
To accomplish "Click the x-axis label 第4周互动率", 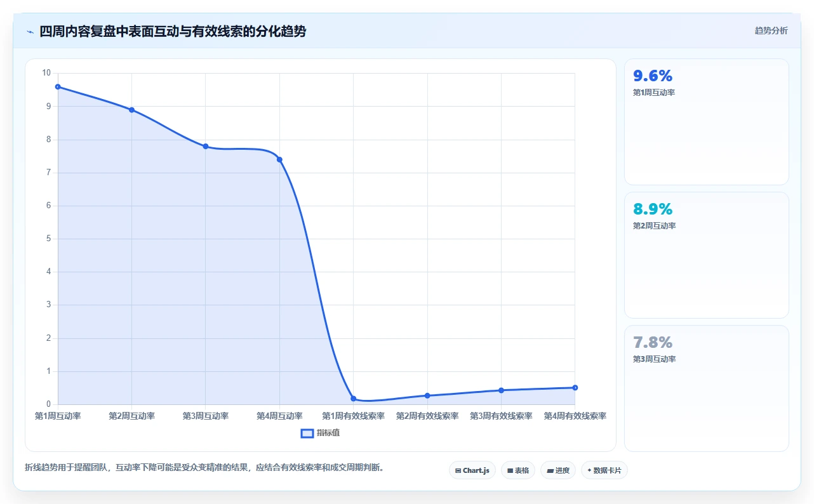I will tap(279, 416).
